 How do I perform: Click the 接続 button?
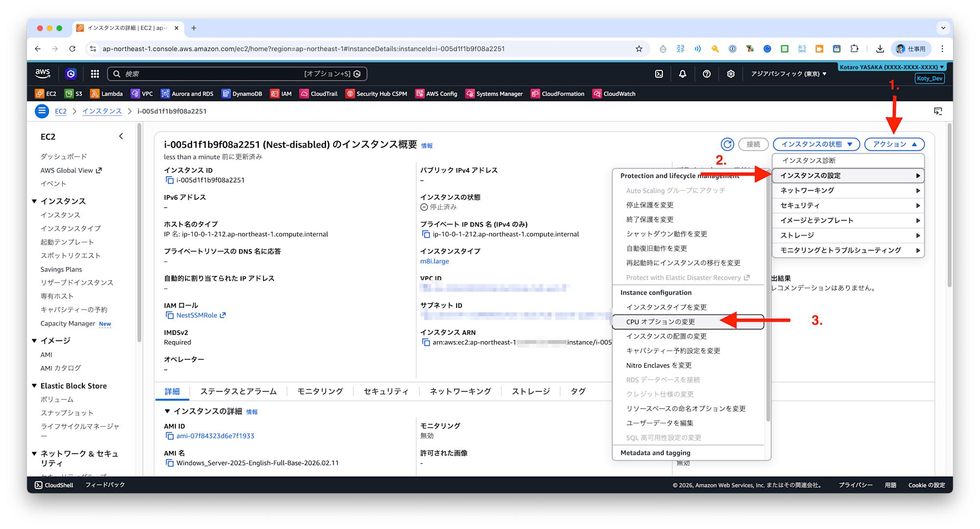click(x=753, y=144)
